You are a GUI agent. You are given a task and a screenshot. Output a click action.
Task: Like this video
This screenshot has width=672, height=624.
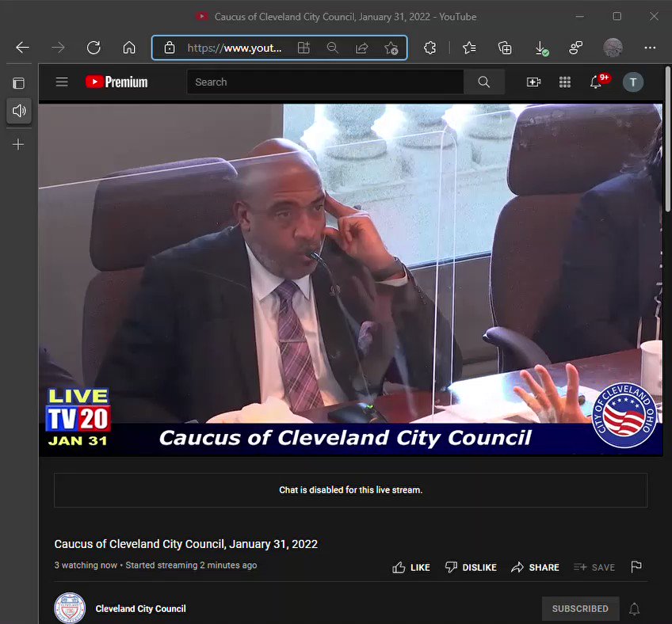(x=411, y=567)
